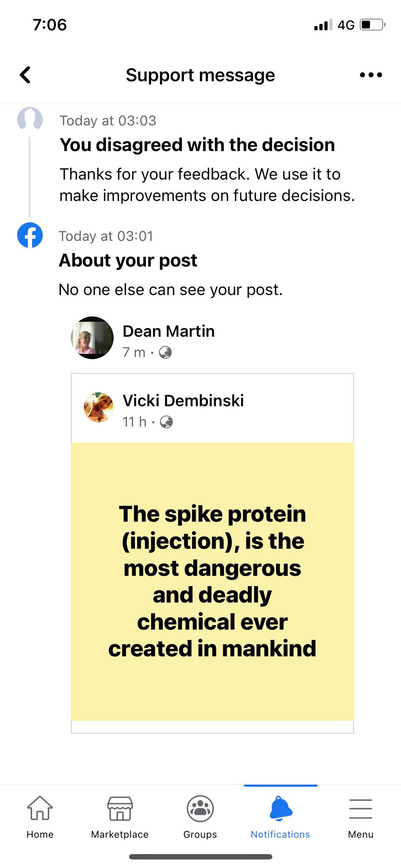Tap the globe icon beside 7 m
401x868 pixels.
click(x=165, y=352)
